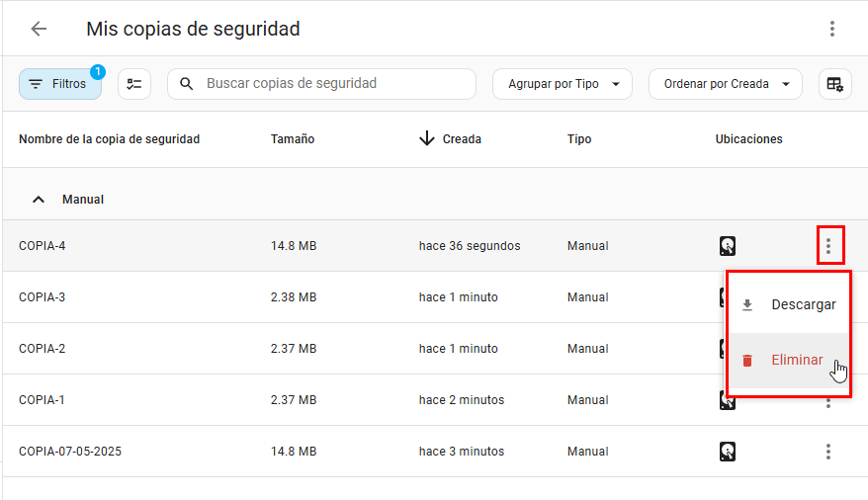Viewport: 868px width, 500px height.
Task: Toggle the Filtros filter button
Action: point(59,84)
